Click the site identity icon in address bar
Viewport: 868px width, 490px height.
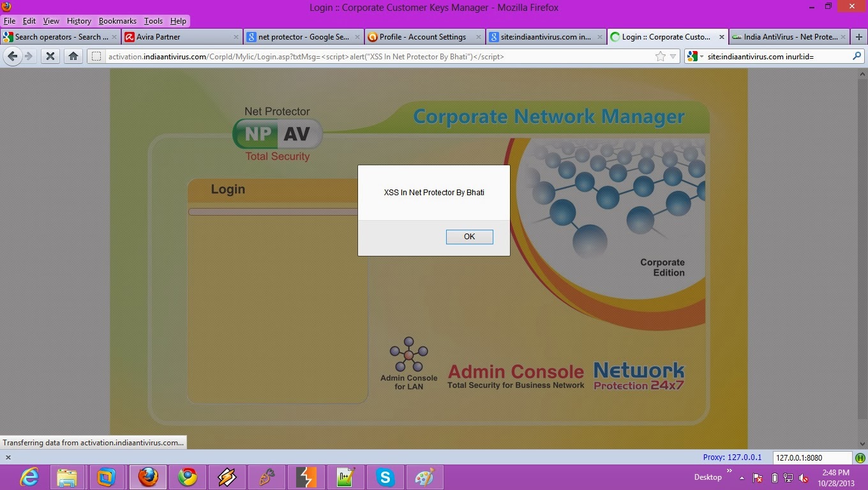(x=96, y=56)
